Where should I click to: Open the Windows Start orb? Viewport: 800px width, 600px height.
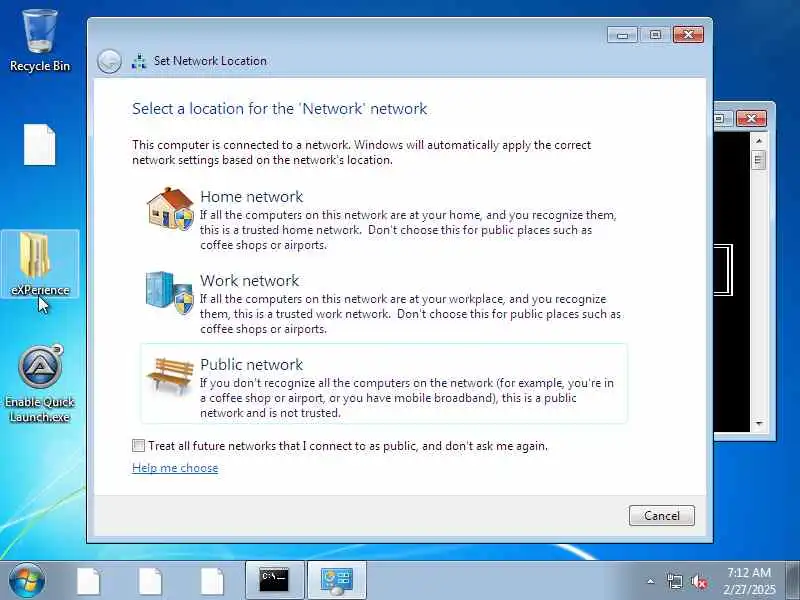27,580
